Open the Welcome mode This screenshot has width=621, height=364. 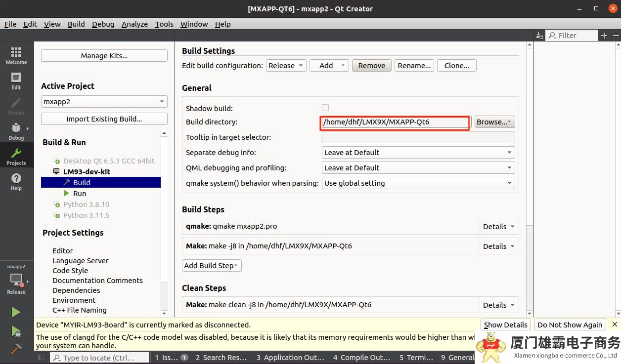16,56
